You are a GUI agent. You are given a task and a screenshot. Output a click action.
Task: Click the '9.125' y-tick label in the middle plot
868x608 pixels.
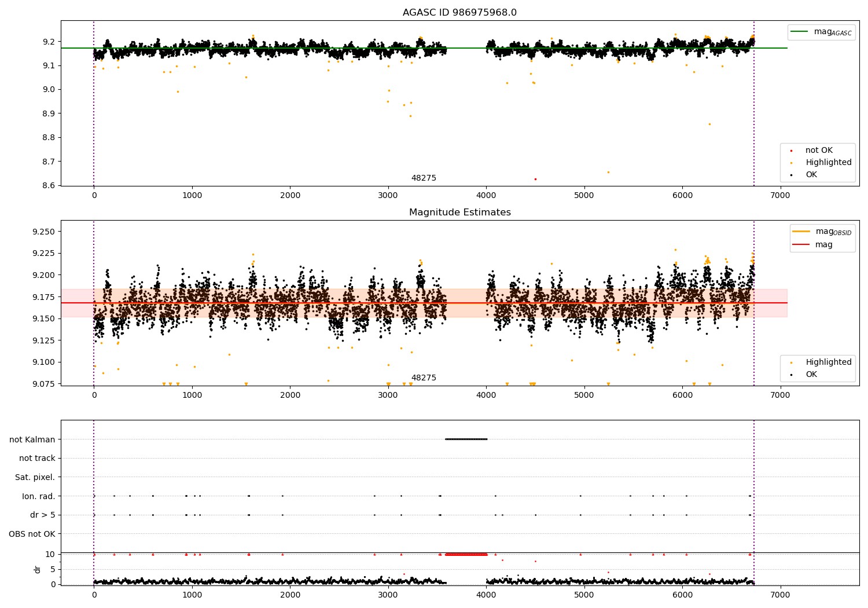coord(45,340)
